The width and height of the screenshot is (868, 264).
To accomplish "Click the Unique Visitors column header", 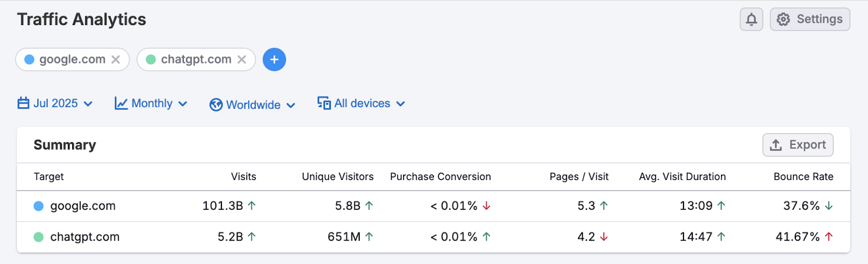I will pos(337,177).
